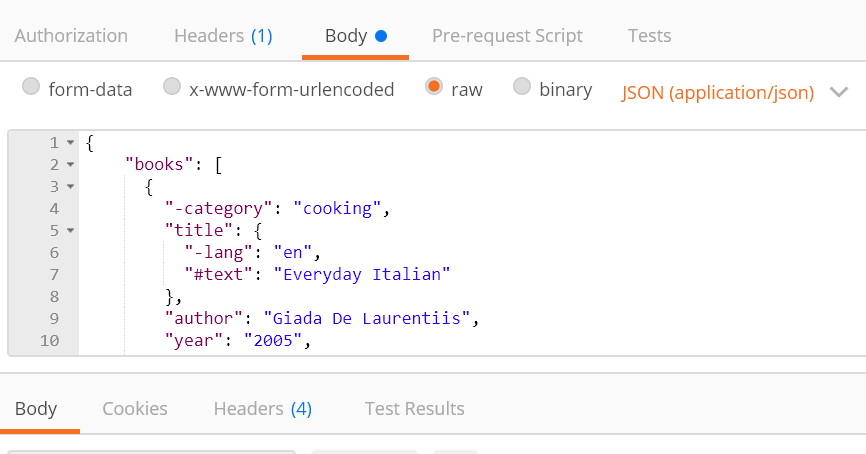Click line number 4 in the gutter
Image resolution: width=866 pixels, height=454 pixels.
pyautogui.click(x=54, y=209)
